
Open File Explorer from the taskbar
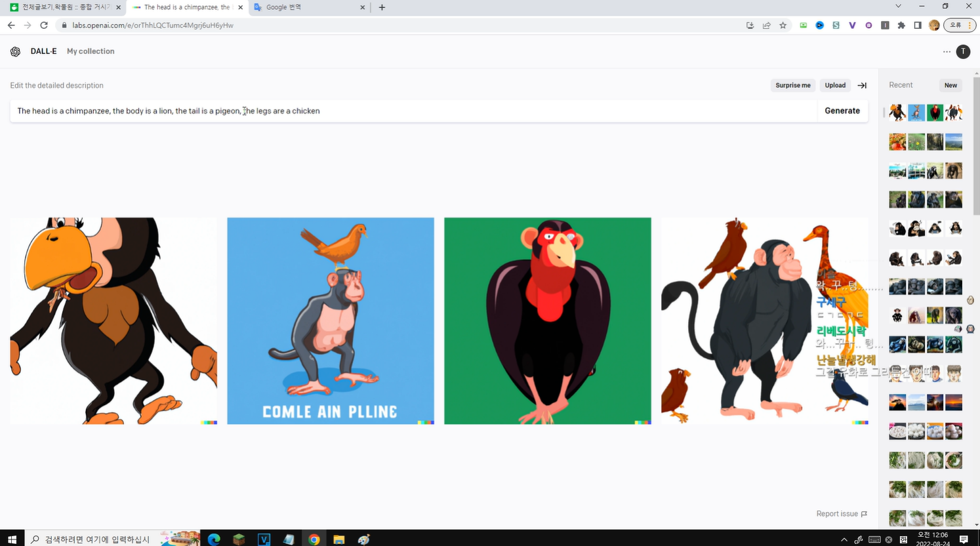point(338,539)
